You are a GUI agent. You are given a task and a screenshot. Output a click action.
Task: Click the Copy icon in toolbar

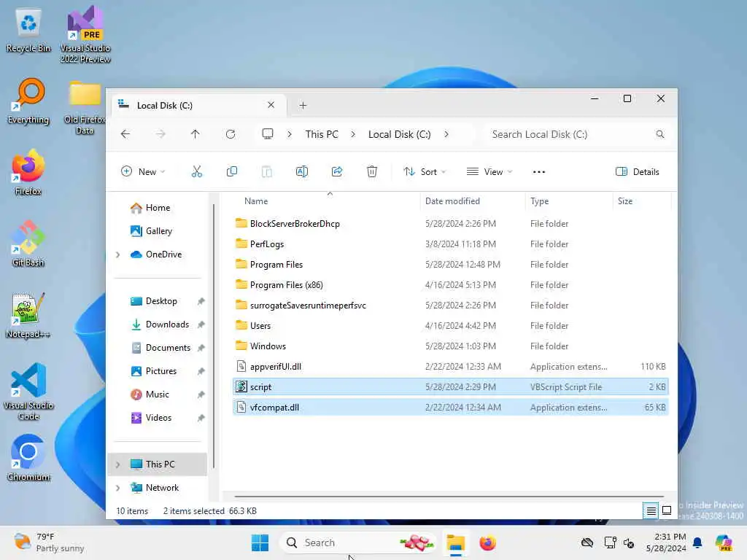click(x=232, y=172)
